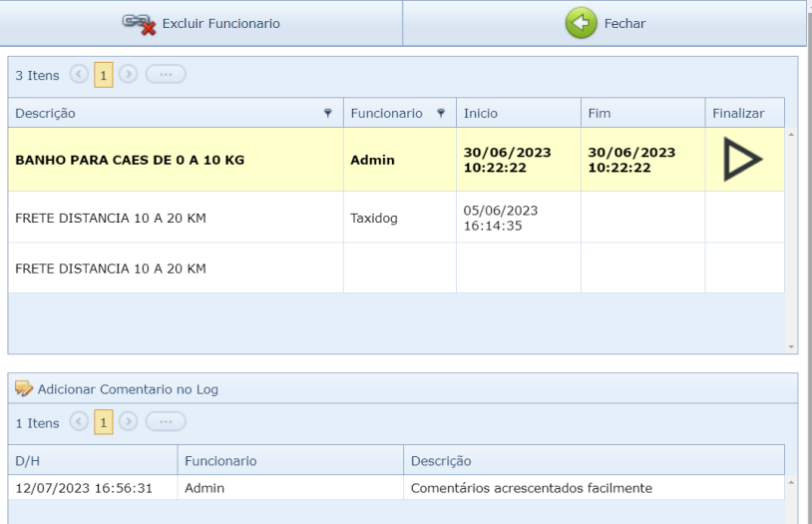Click the green Fechar back arrow icon

pos(581,23)
